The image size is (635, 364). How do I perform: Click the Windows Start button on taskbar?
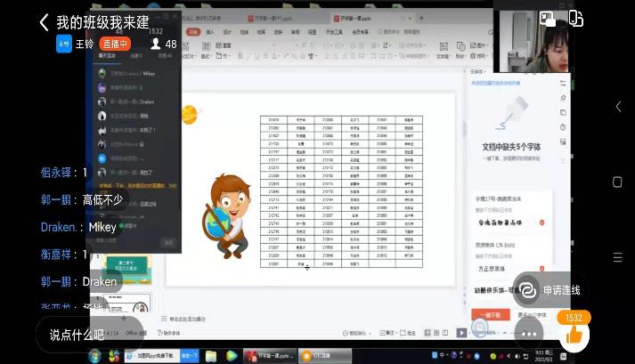point(95,355)
